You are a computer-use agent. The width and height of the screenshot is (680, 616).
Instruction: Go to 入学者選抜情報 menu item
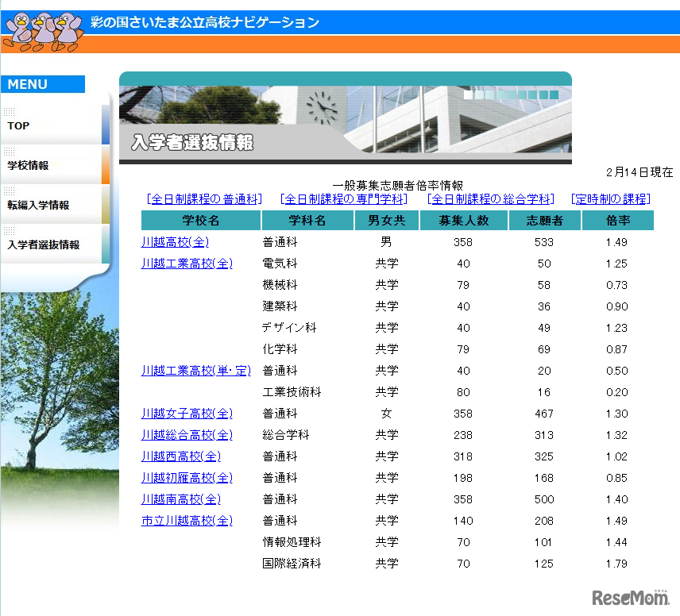(44, 245)
